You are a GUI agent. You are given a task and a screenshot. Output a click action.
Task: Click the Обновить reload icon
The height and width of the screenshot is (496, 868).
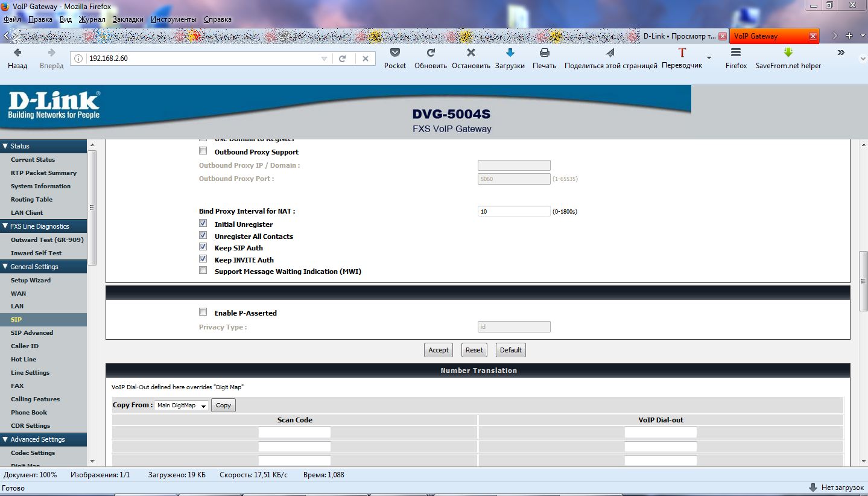click(431, 53)
